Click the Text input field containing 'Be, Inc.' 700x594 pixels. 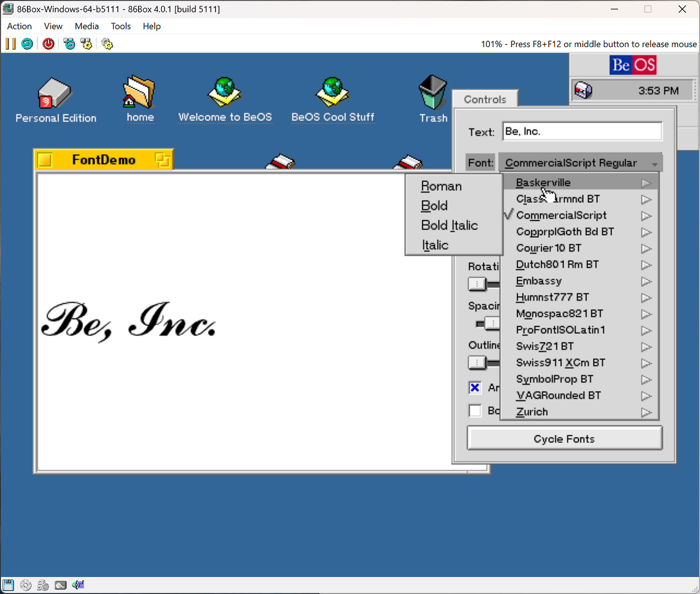pyautogui.click(x=582, y=132)
